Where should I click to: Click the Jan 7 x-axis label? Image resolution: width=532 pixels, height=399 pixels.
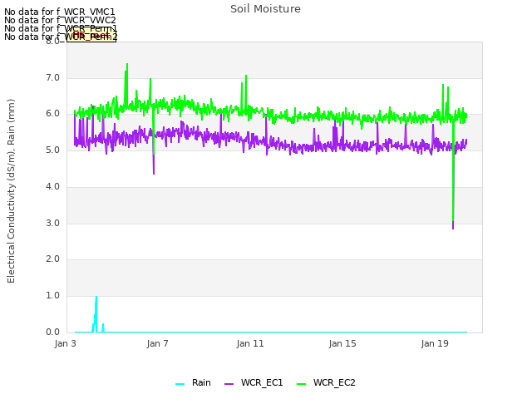(157, 343)
